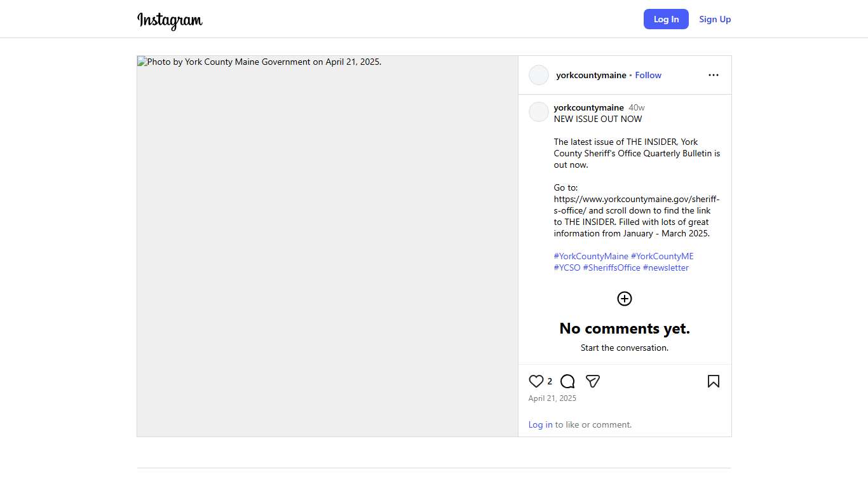868x488 pixels.
Task: Open the #YorkCountyMaine hashtag
Action: click(x=591, y=256)
